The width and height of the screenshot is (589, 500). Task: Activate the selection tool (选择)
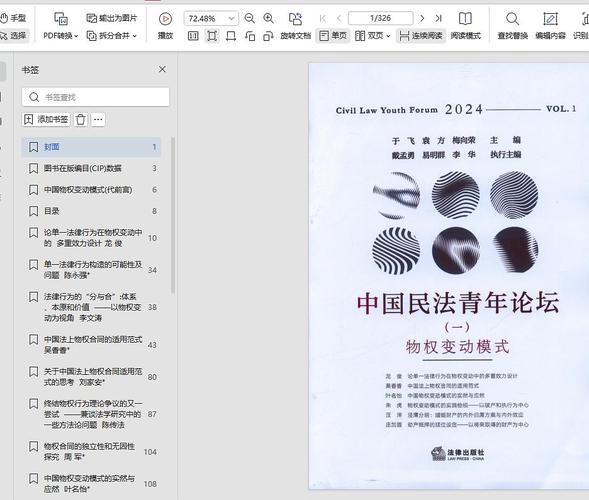tap(14, 35)
